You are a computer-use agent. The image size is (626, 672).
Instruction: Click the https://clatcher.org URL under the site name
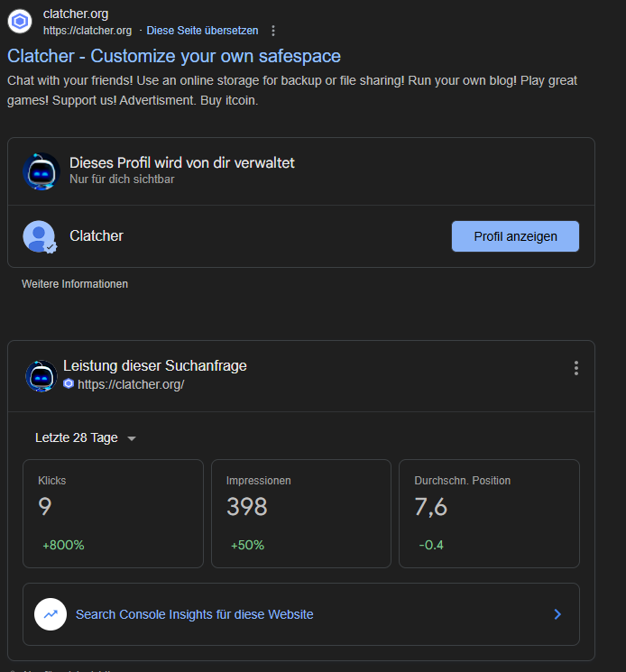point(87,31)
